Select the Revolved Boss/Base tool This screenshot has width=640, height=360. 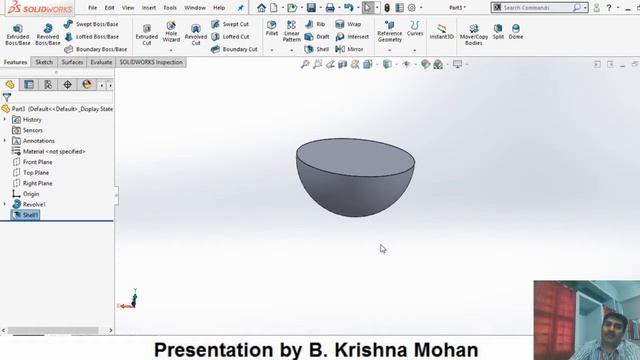48,34
